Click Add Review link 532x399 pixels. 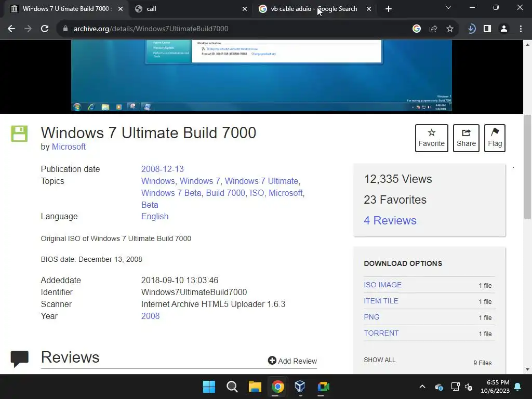[x=292, y=361]
